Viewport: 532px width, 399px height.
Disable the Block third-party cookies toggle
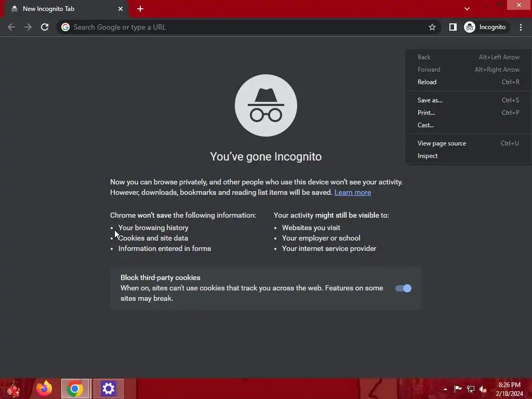[403, 288]
